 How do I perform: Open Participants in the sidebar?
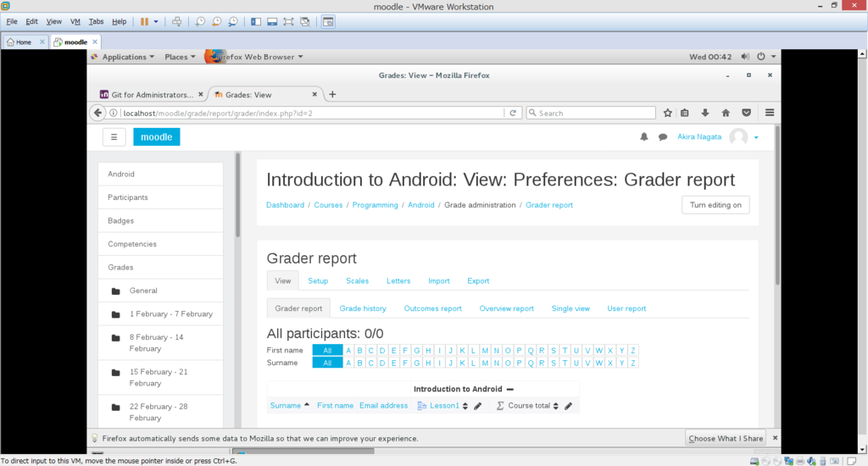coord(160,197)
